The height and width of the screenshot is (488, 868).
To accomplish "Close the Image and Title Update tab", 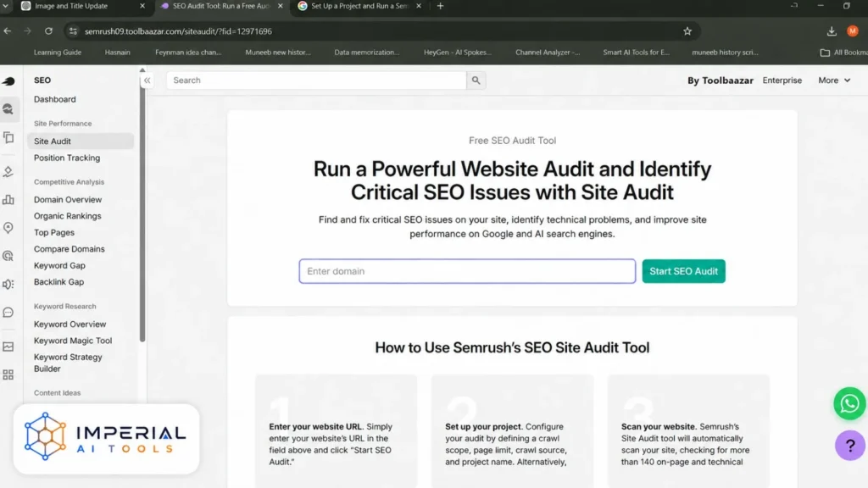I will point(142,6).
